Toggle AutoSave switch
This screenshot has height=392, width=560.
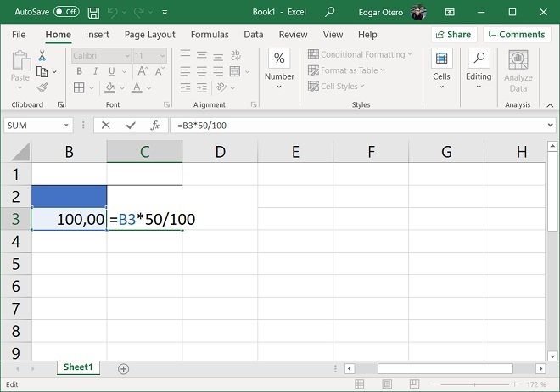click(66, 12)
